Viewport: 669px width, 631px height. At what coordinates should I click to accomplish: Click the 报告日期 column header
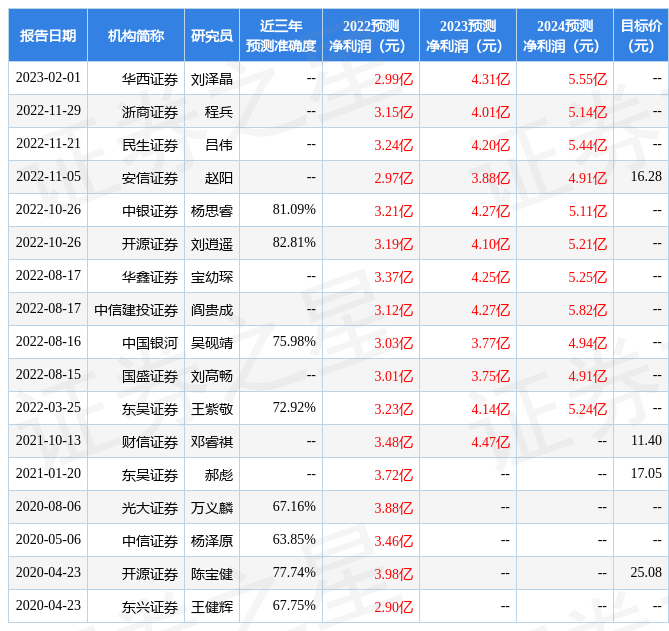pos(48,36)
